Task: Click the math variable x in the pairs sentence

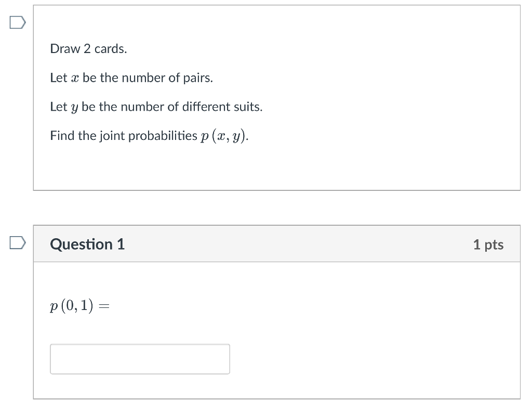Action: tap(75, 79)
